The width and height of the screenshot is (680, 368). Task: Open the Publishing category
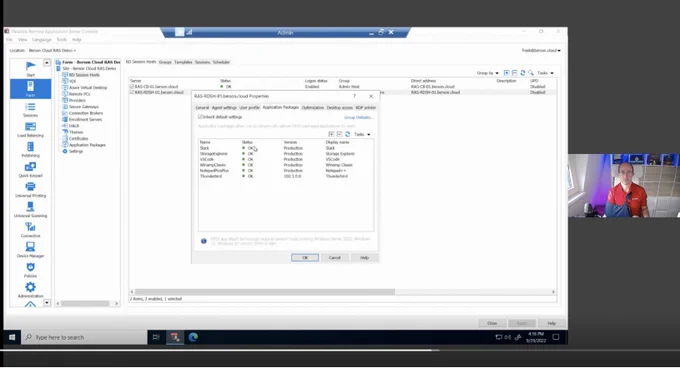click(30, 149)
